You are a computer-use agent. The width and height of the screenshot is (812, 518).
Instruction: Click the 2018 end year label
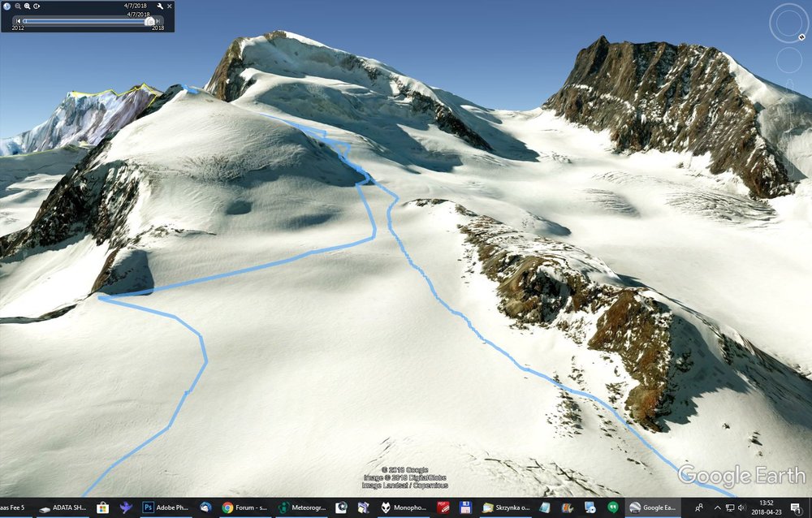[x=158, y=28]
